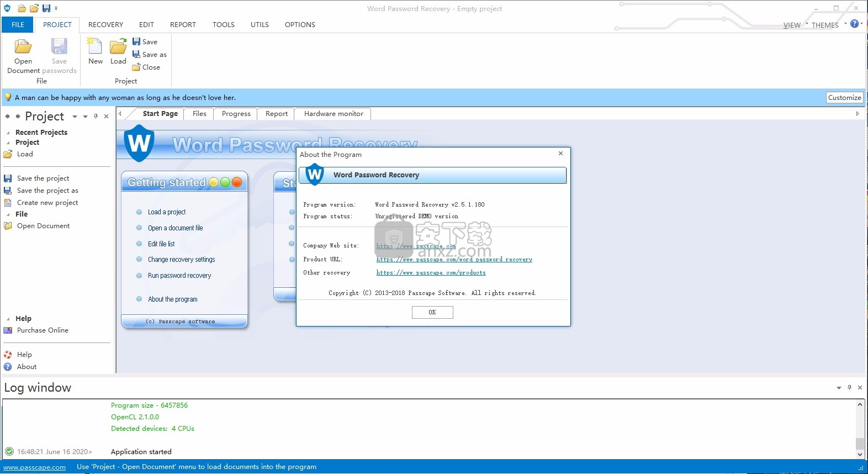The height and width of the screenshot is (474, 868).
Task: Click Save as in the ribbon
Action: tap(150, 54)
